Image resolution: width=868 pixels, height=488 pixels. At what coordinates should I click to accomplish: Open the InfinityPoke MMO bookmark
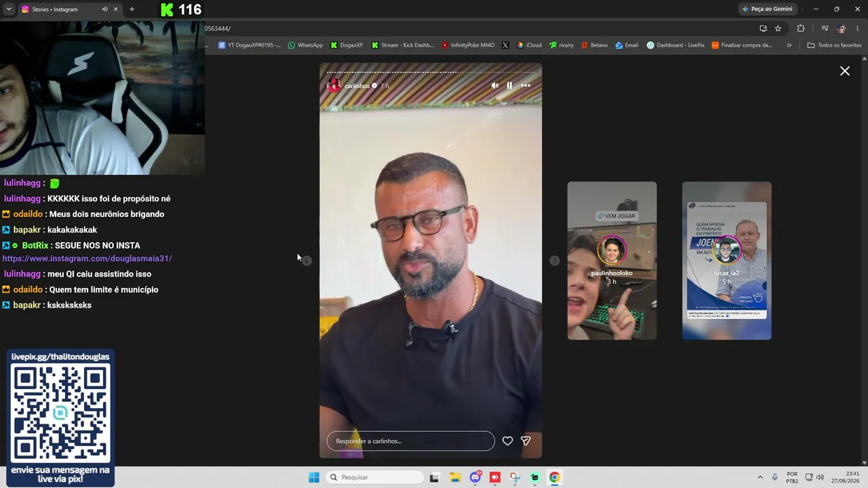coord(468,45)
